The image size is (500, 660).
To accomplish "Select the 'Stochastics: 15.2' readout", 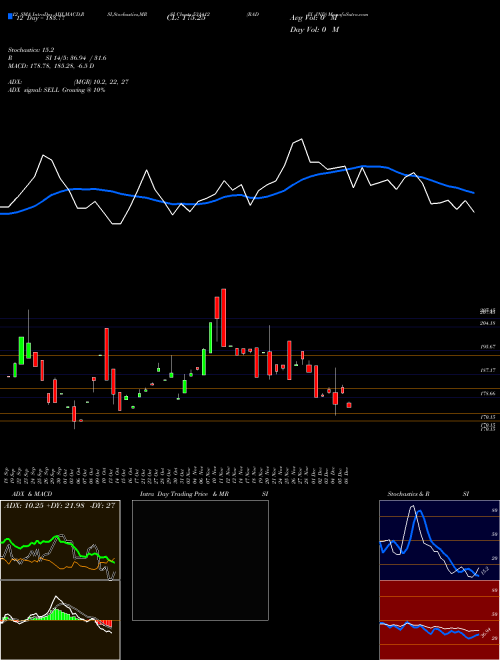I will pos(31,50).
